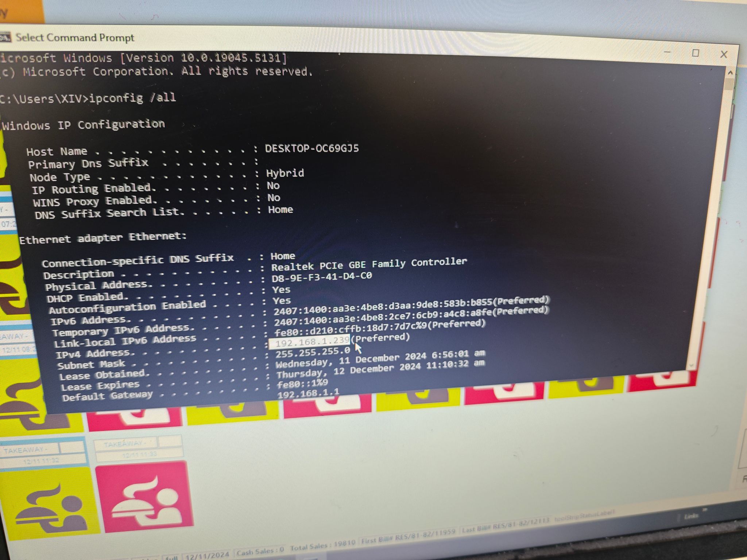Click the TAKEAWAY label in the blue-bordered card
This screenshot has width=747, height=560.
click(25, 450)
